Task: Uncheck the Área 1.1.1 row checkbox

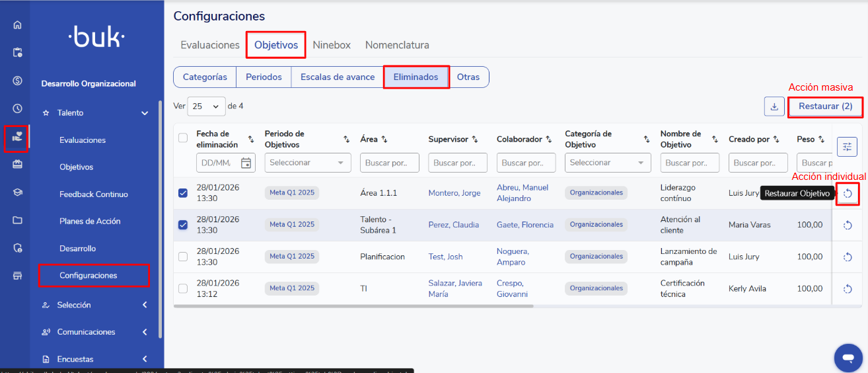Action: click(183, 193)
